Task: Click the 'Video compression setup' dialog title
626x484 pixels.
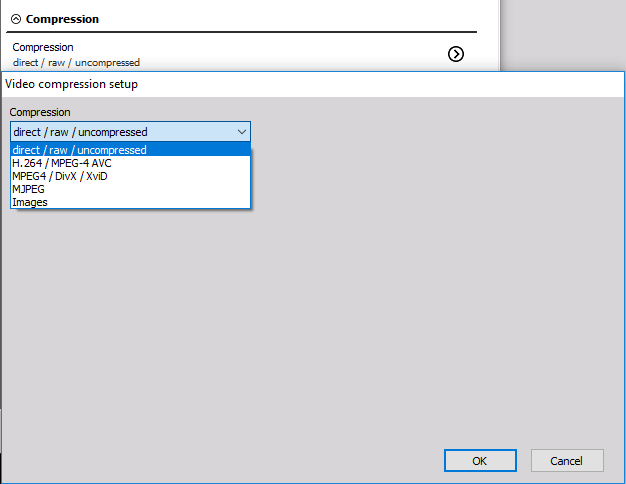Action: pyautogui.click(x=71, y=84)
